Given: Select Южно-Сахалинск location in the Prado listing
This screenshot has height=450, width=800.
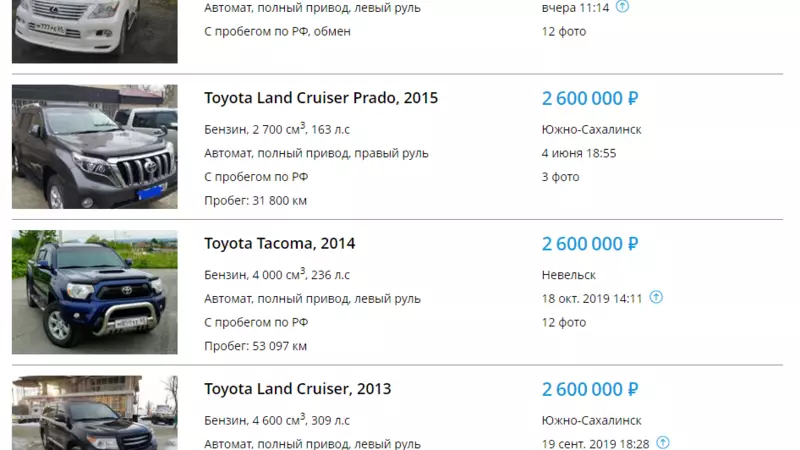Looking at the screenshot, I should (x=592, y=129).
